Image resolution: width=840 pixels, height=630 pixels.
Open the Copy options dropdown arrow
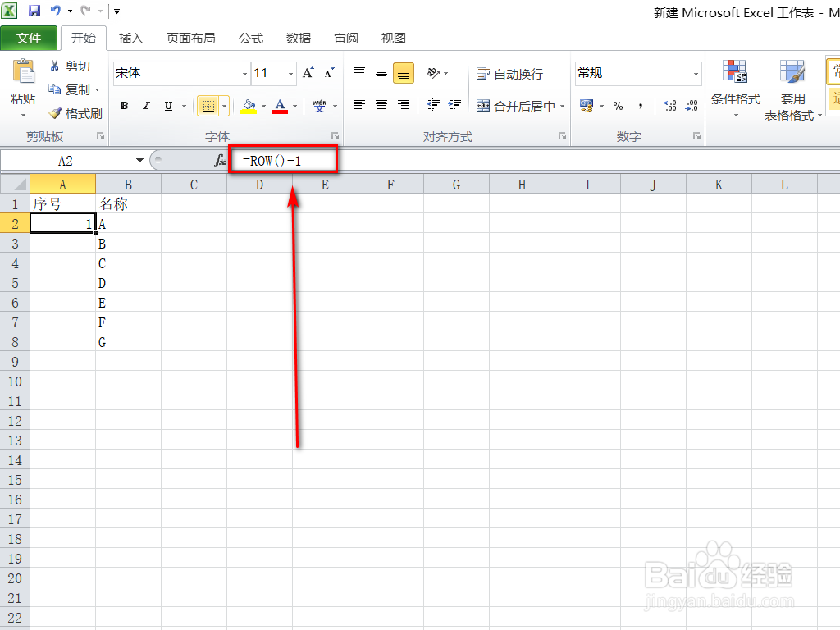tap(98, 89)
